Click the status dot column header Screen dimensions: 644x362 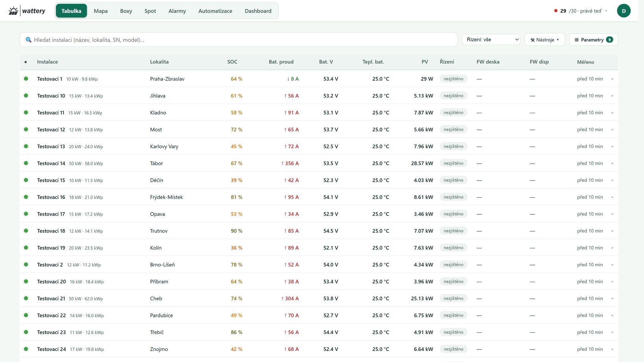pos(26,62)
